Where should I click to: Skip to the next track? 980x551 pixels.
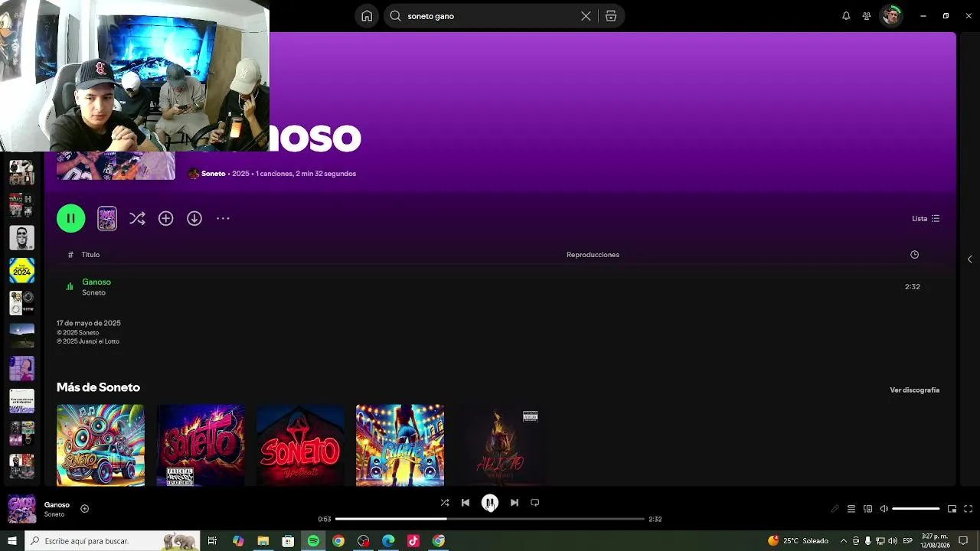(514, 503)
